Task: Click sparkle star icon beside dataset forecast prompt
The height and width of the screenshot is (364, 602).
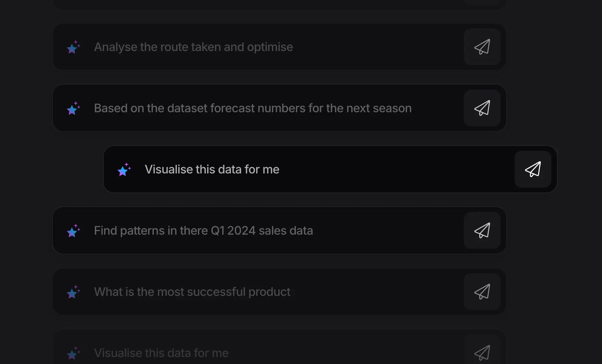Action: point(73,108)
